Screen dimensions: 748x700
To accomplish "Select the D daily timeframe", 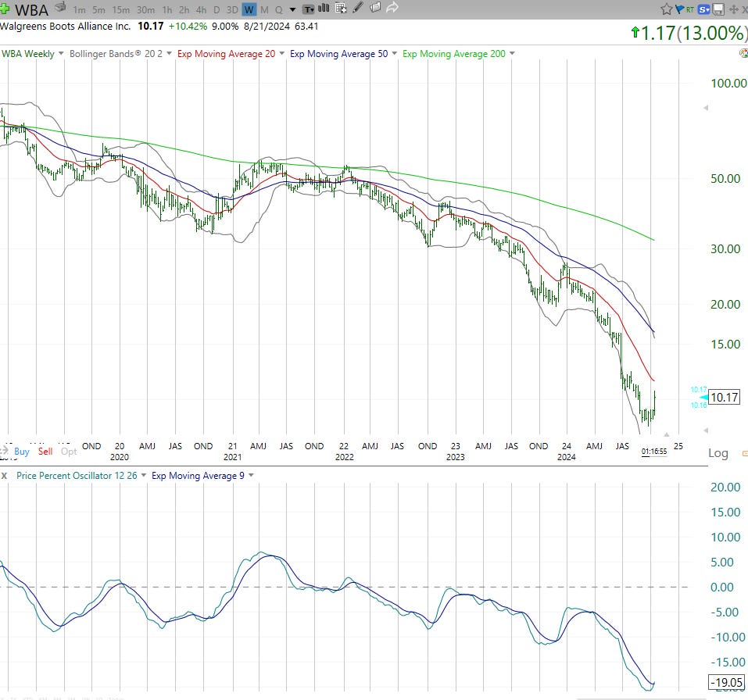I will coord(217,9).
